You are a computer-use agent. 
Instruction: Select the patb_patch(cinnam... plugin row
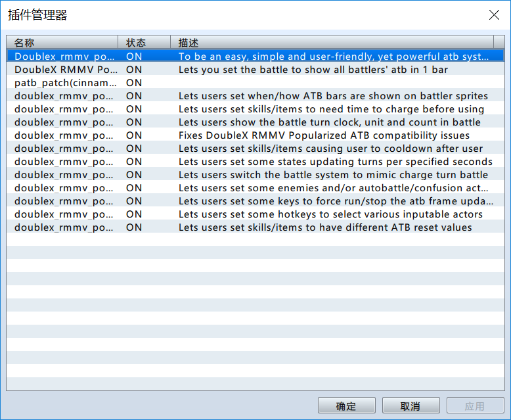point(255,83)
